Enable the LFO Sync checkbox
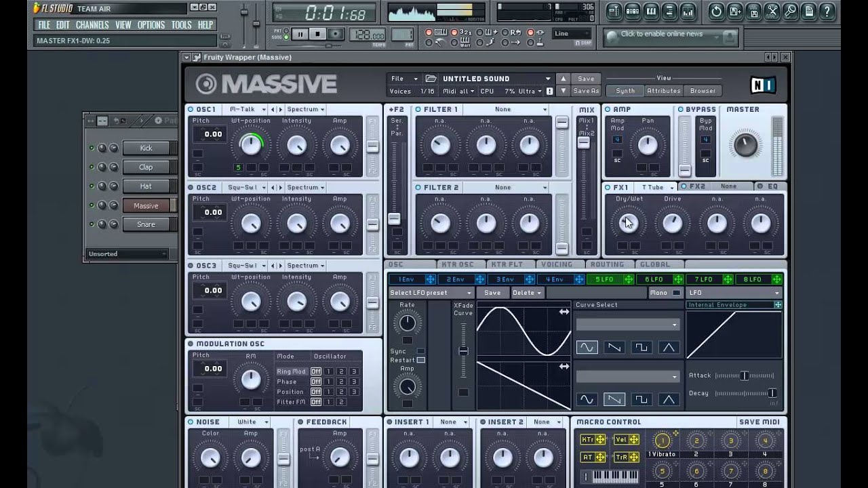The width and height of the screenshot is (868, 488). (x=421, y=351)
